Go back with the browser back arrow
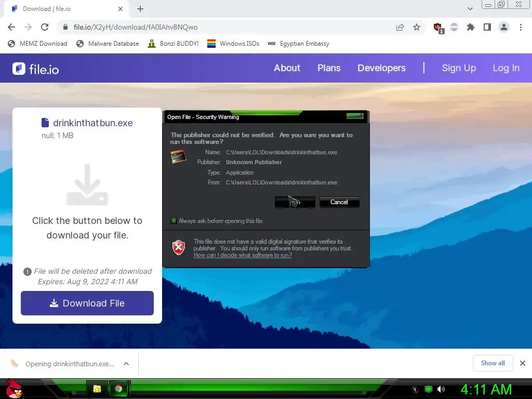Screen dimensions: 532x399 click(x=11, y=27)
